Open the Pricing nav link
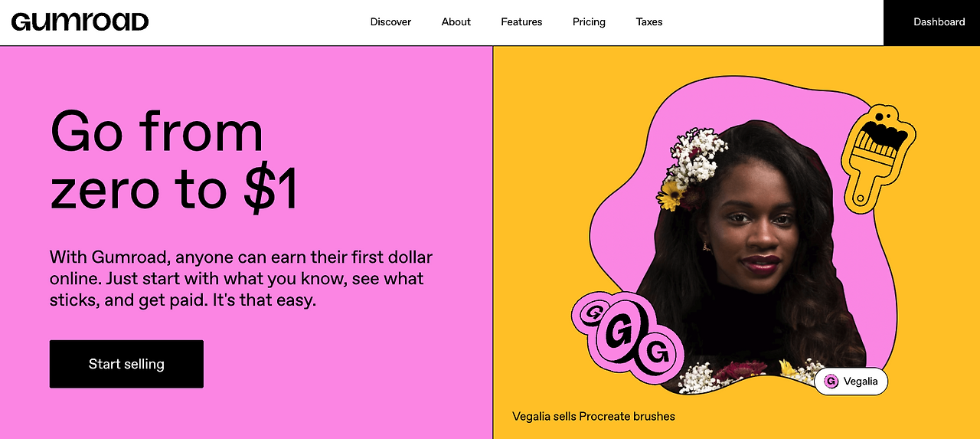The height and width of the screenshot is (439, 980). [589, 22]
